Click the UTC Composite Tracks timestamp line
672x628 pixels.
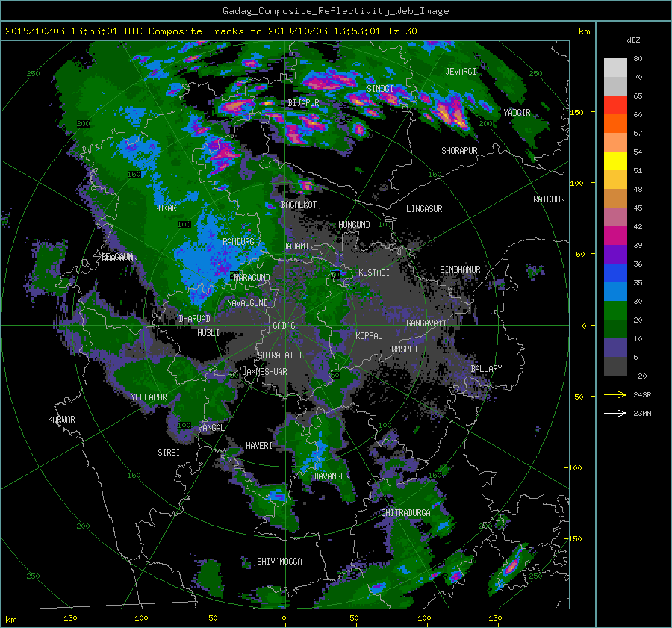[211, 31]
